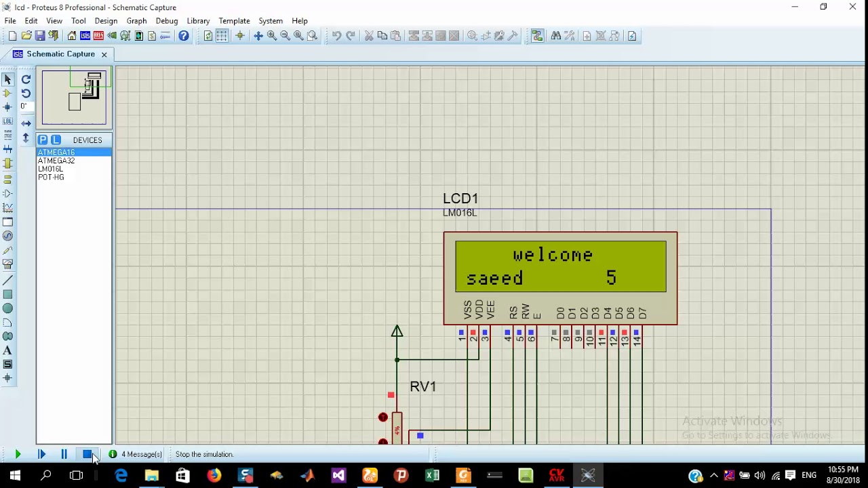Open the Library menu

[198, 21]
